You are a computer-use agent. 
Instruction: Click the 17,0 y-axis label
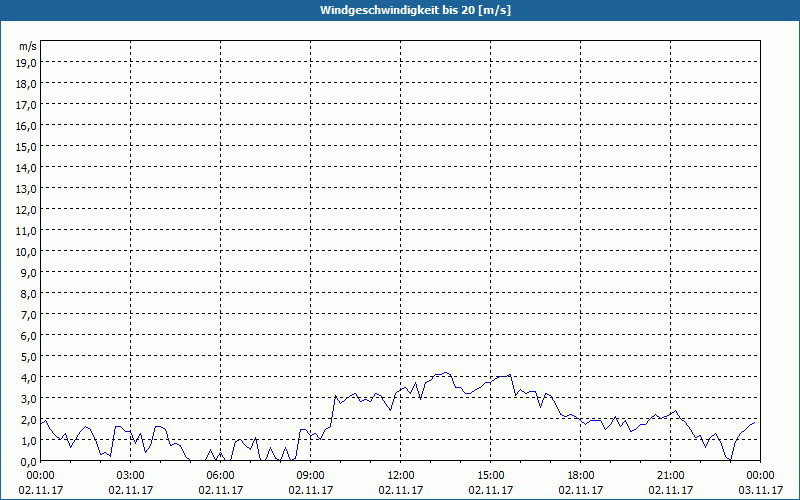tap(27, 105)
